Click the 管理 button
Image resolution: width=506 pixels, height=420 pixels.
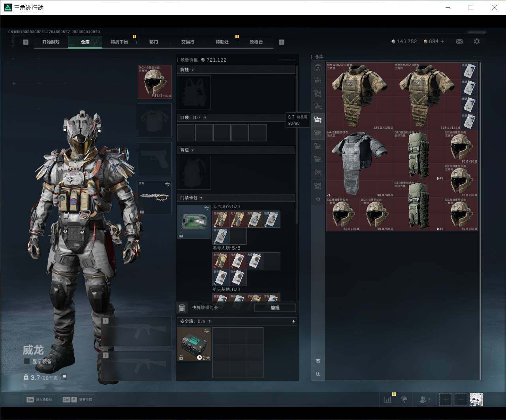(275, 308)
